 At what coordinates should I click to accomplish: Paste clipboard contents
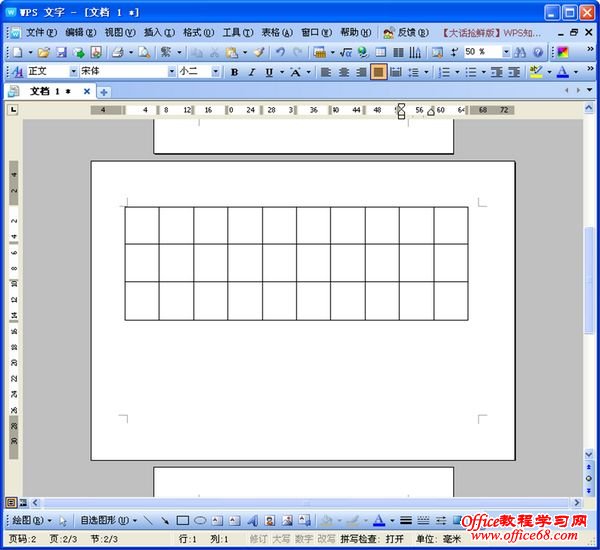(x=232, y=52)
